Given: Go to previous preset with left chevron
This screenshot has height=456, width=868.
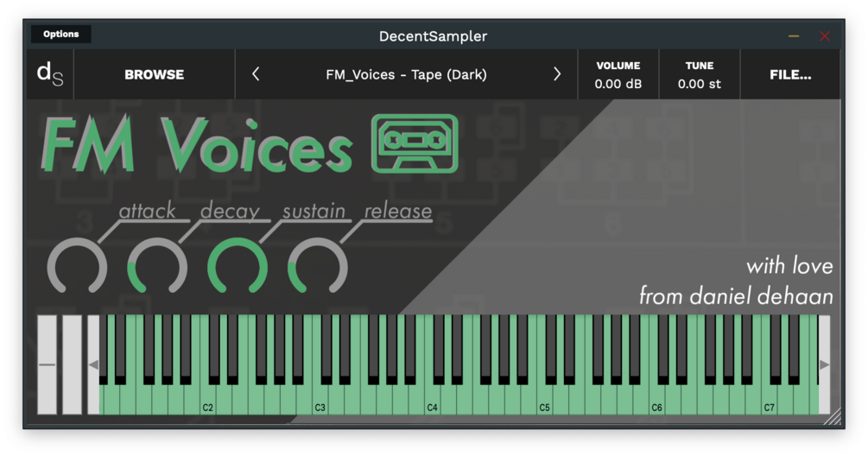Looking at the screenshot, I should click(256, 74).
